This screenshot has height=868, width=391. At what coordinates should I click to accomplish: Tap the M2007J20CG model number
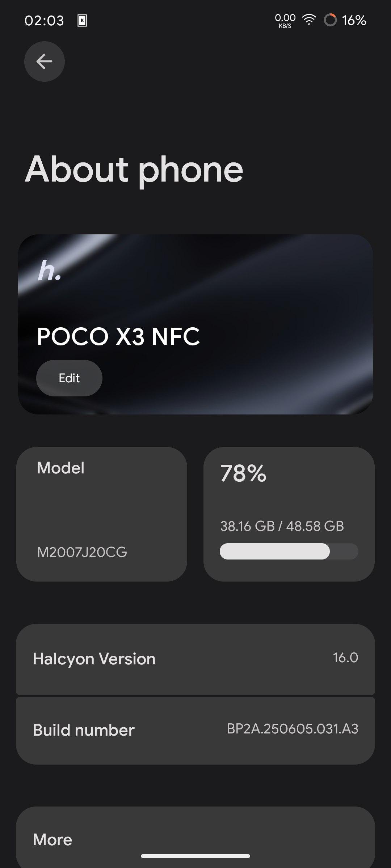[x=82, y=552]
